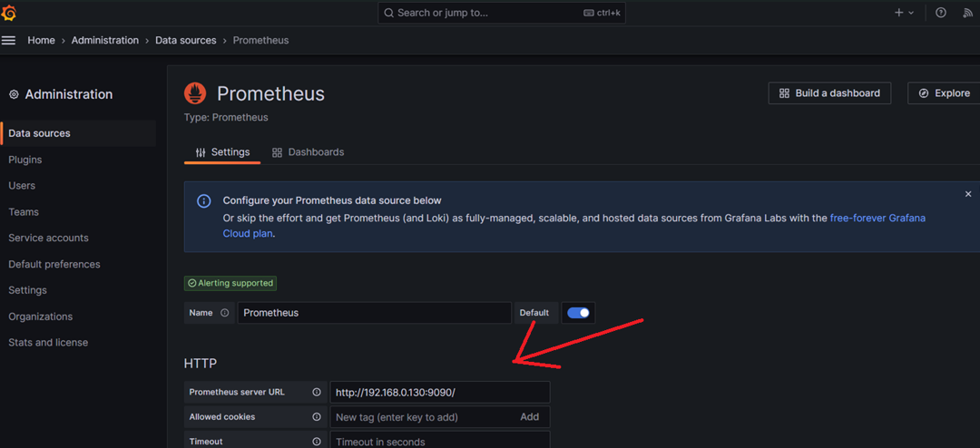The height and width of the screenshot is (448, 980).
Task: Open Service accounts in sidebar
Action: [48, 239]
